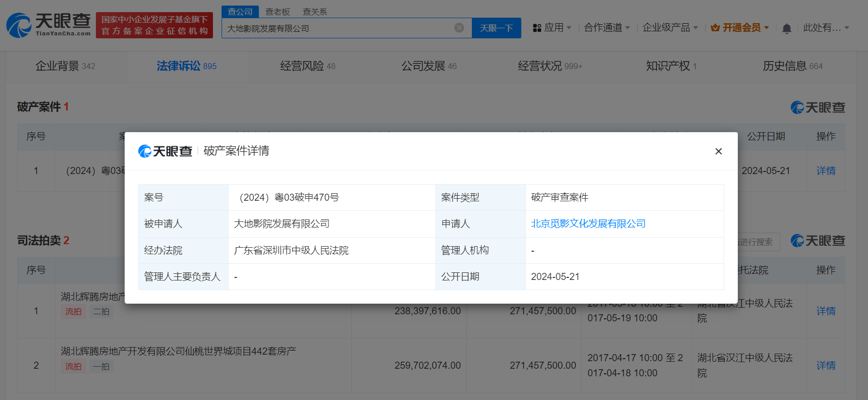Switch to 历史信息 tab
The height and width of the screenshot is (400, 868).
click(x=793, y=66)
